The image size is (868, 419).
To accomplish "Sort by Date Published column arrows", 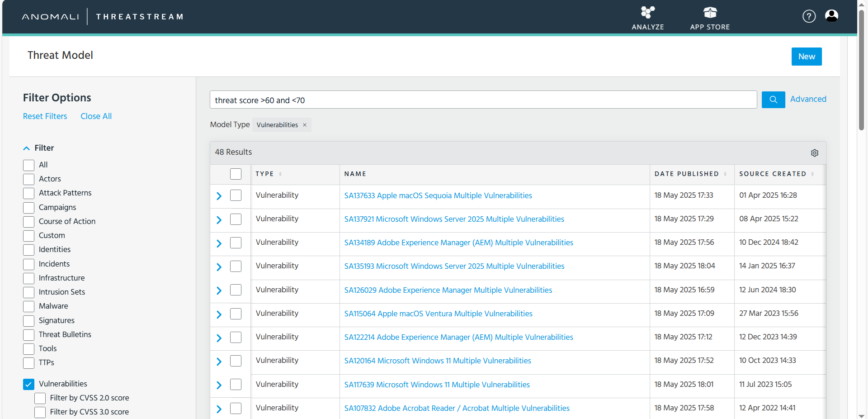I will click(725, 174).
